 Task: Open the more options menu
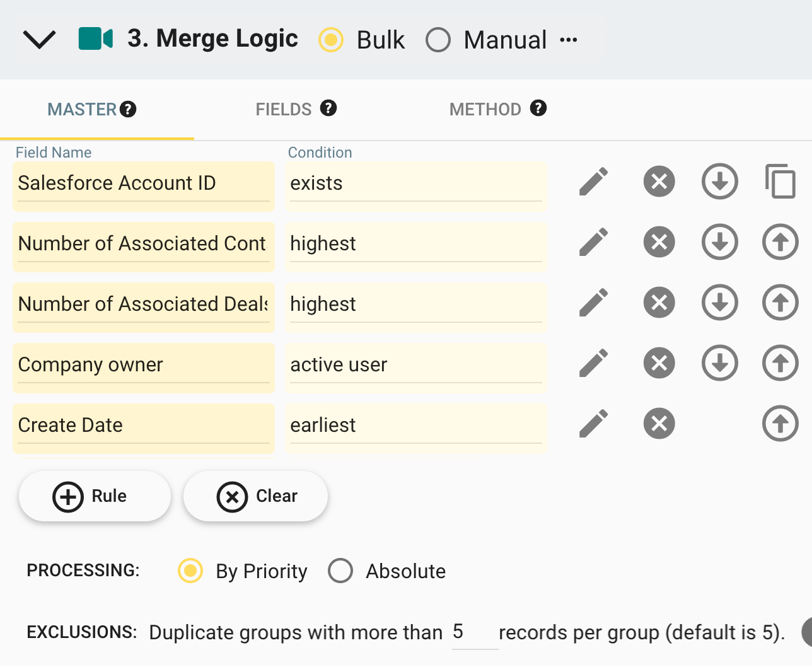point(569,39)
